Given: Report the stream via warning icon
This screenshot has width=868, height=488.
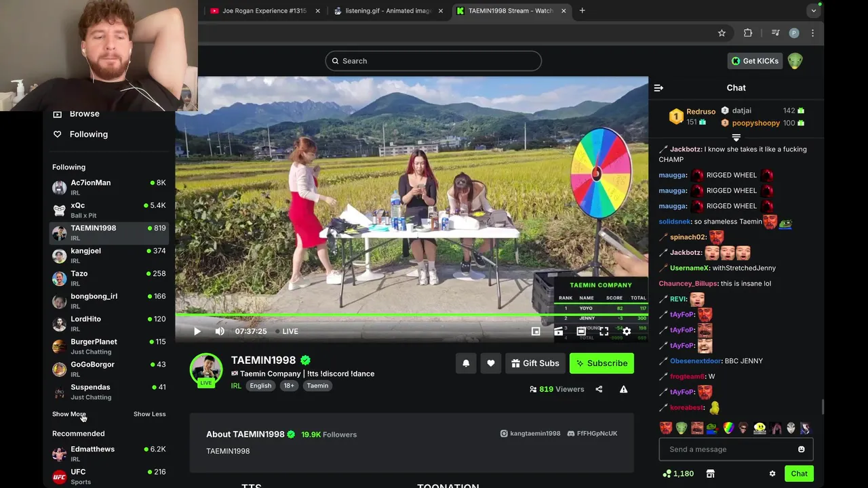Looking at the screenshot, I should tap(623, 389).
